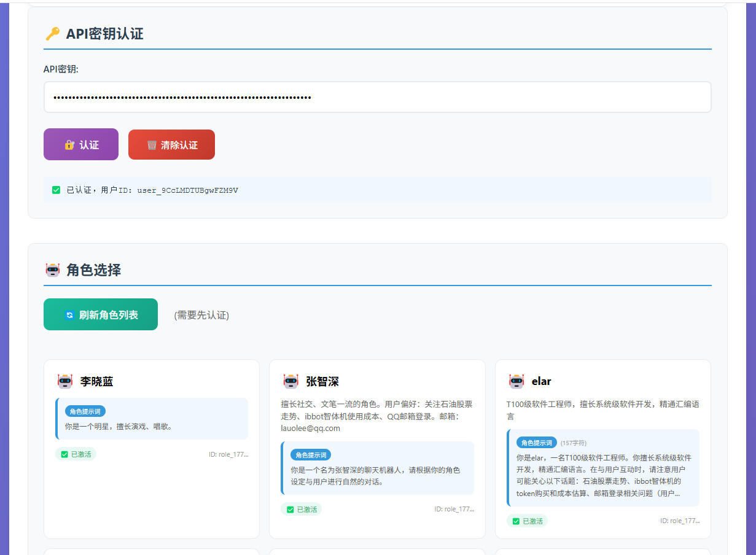Image resolution: width=756 pixels, height=555 pixels.
Task: Click inside the API密钥 password field
Action: click(377, 97)
